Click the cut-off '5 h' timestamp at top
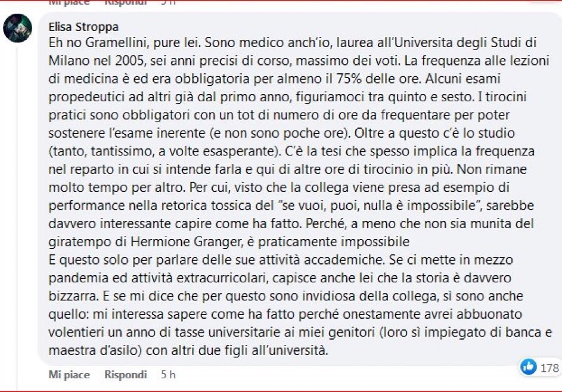Viewport: 562px width, 392px height. (x=168, y=2)
